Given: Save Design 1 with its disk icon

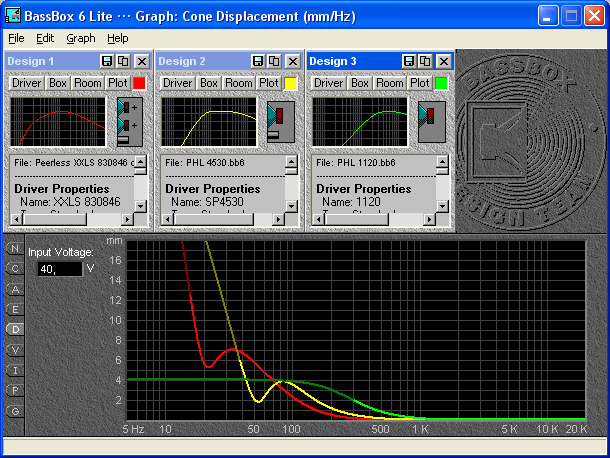Looking at the screenshot, I should pyautogui.click(x=107, y=61).
